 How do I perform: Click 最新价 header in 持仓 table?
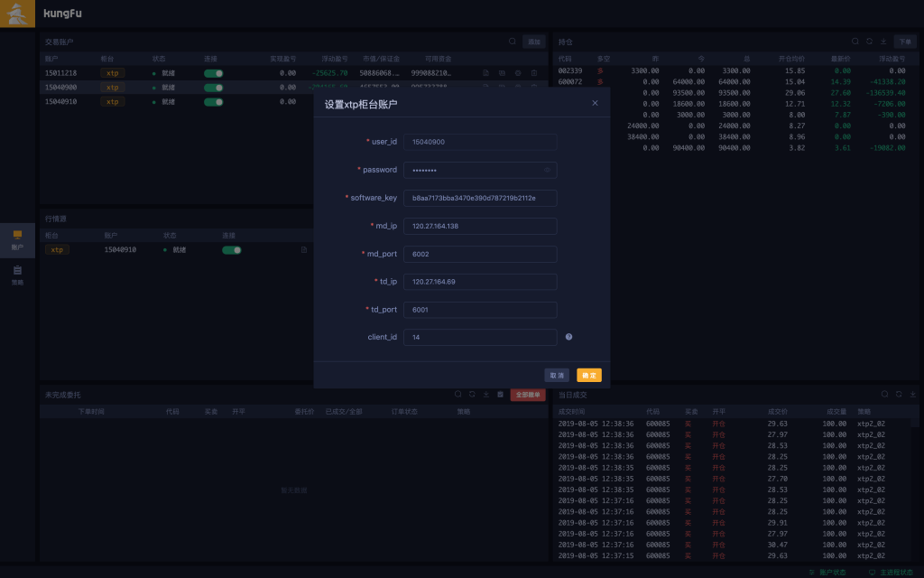[x=840, y=59]
